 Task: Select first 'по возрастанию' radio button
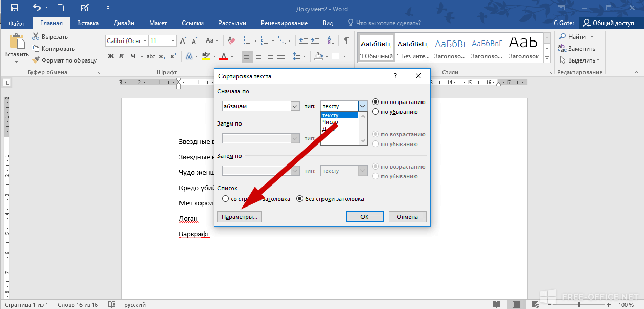(376, 102)
